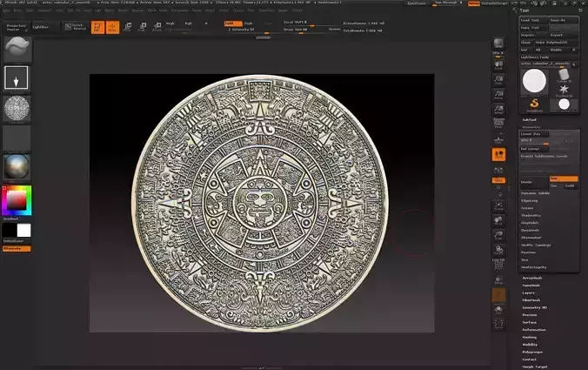588x370 pixels.
Task: Select the white main color swatch
Action: coord(23,231)
